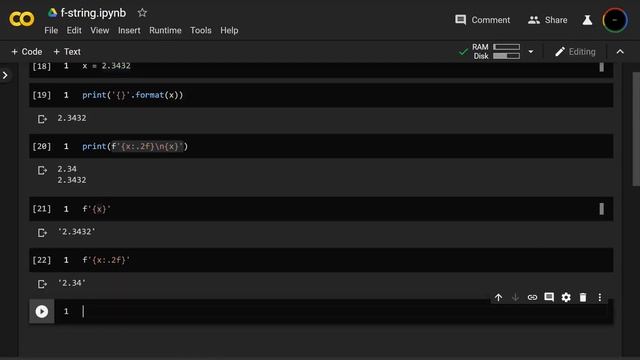
Task: Click execution count [20] label
Action: pyautogui.click(x=42, y=147)
